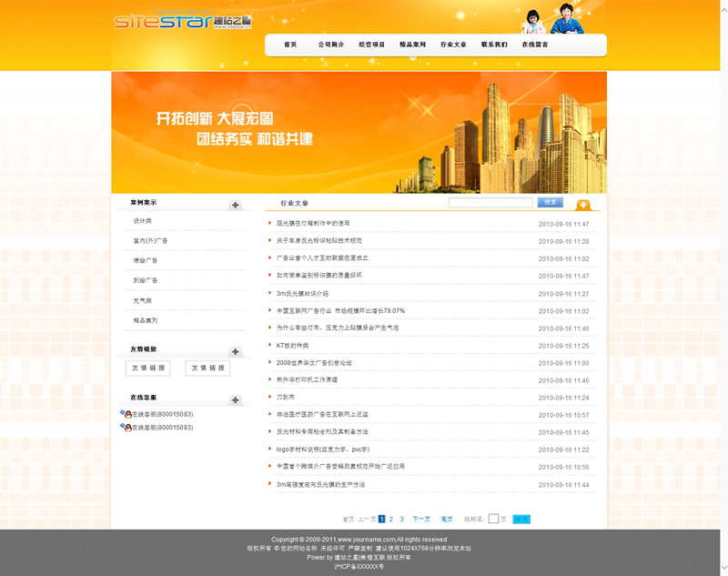Click the first 在线客服 QQ icon
The width and height of the screenshot is (728, 576).
pos(126,414)
